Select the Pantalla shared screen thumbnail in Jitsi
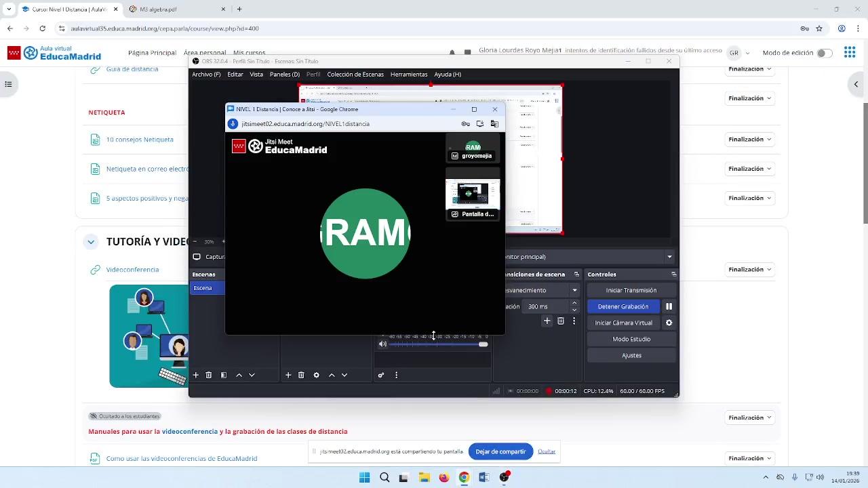 pyautogui.click(x=473, y=195)
